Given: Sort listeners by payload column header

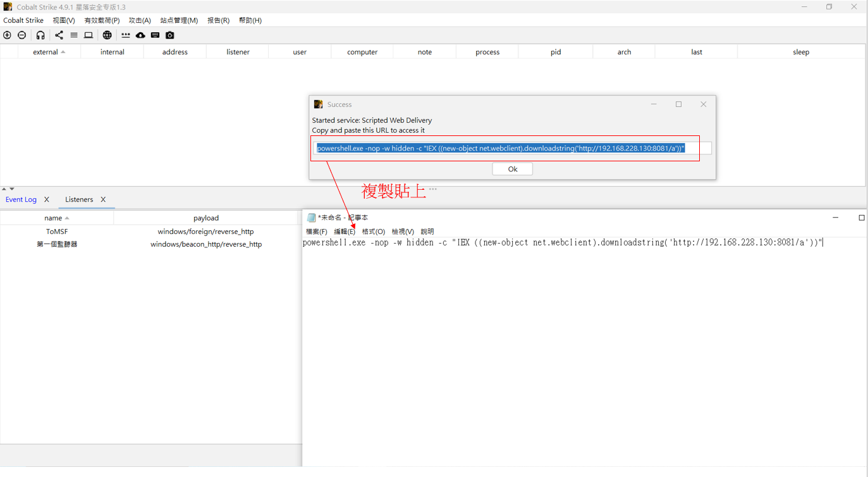Looking at the screenshot, I should pos(206,218).
